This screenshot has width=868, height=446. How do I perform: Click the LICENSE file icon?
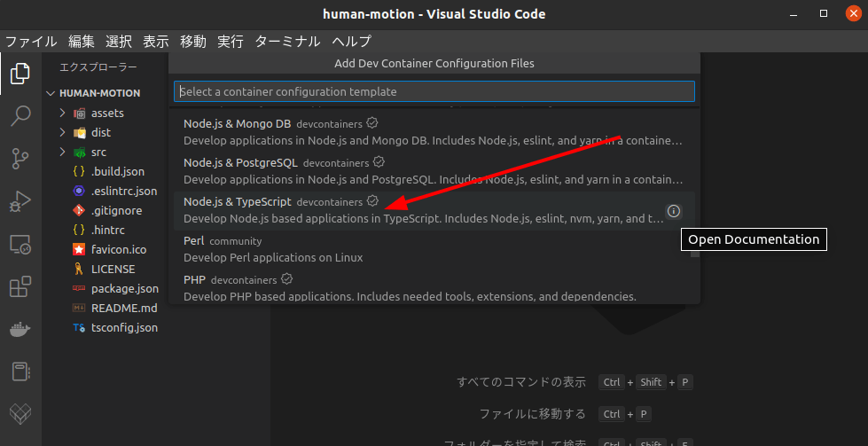coord(79,269)
